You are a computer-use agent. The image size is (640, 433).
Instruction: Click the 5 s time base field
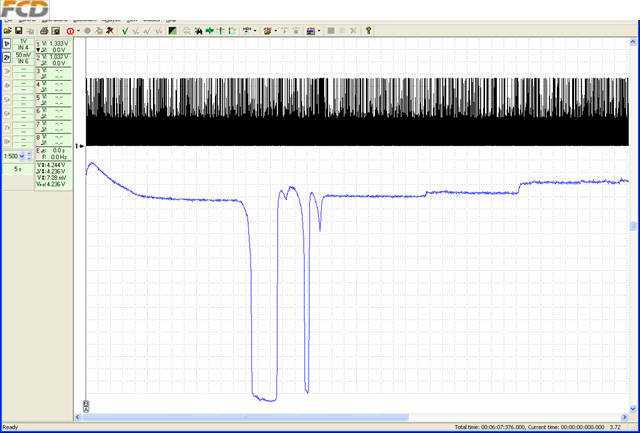pyautogui.click(x=18, y=169)
